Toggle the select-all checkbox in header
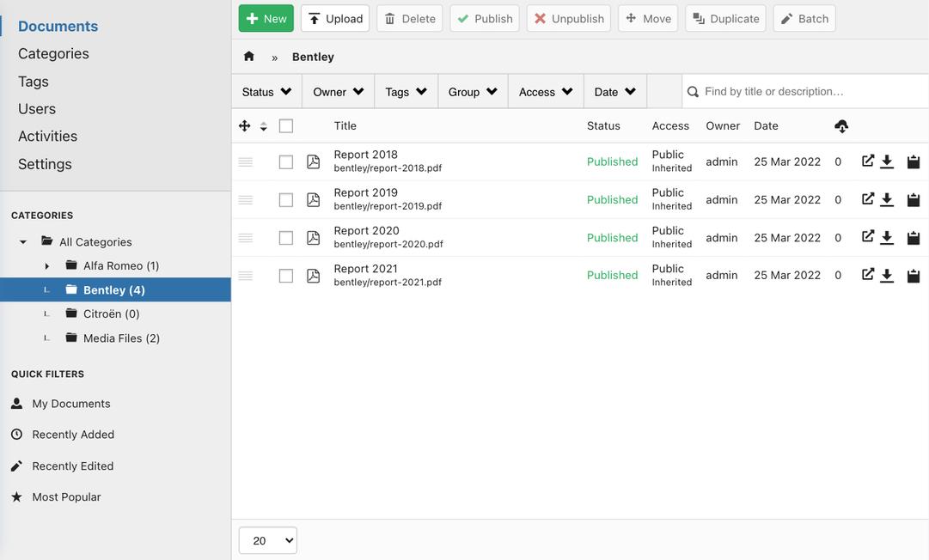 [286, 125]
